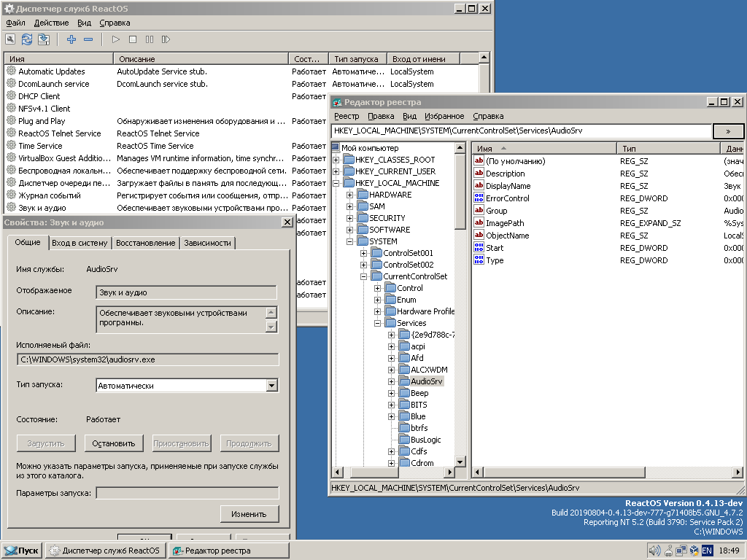The width and height of the screenshot is (747, 560).
Task: Export services list toolbar icon
Action: coord(43,39)
